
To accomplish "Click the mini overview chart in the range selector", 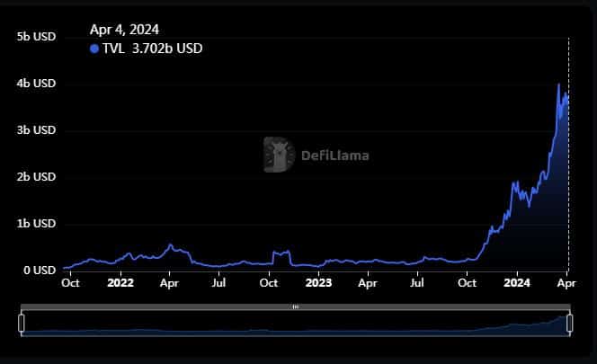I will click(296, 324).
